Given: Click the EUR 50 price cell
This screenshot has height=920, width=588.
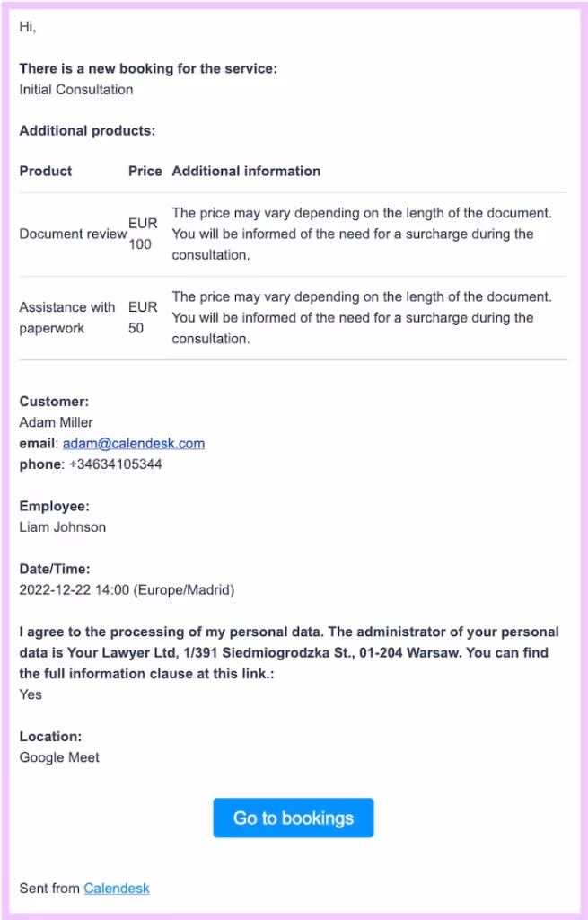Looking at the screenshot, I should point(142,317).
